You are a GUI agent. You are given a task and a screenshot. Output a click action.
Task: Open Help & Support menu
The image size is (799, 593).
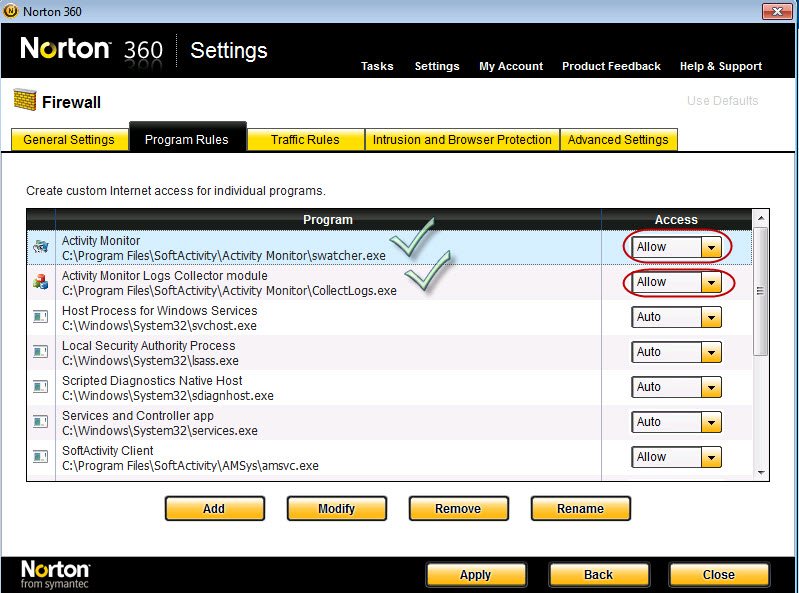(x=721, y=66)
